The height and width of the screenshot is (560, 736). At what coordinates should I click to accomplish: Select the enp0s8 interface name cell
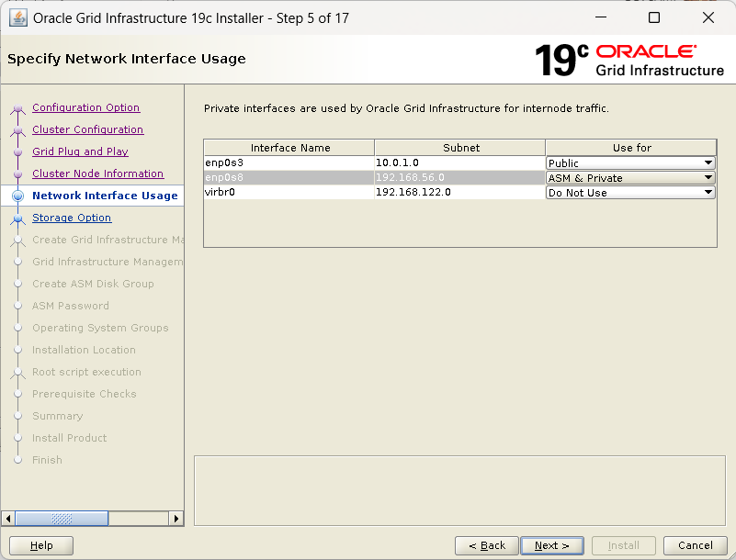coord(289,177)
